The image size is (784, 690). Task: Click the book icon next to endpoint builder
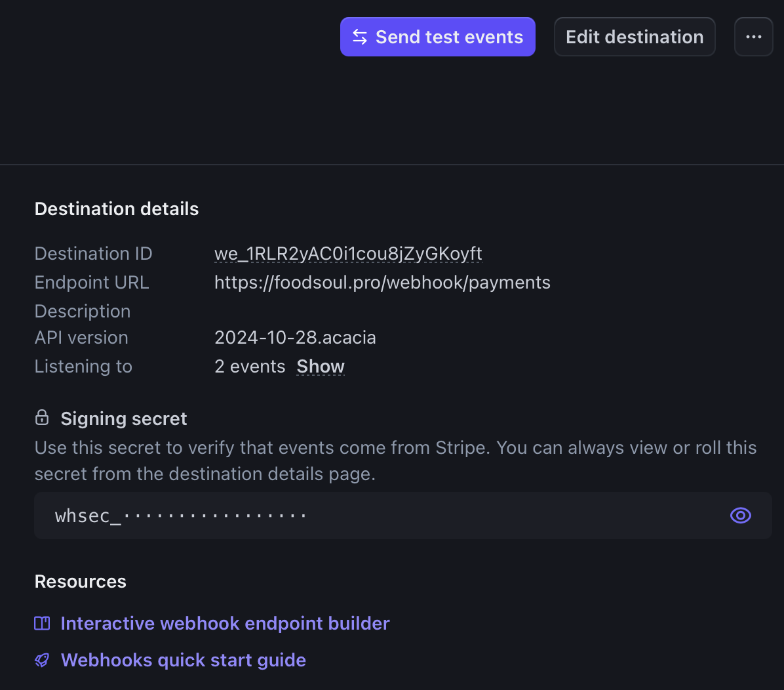(x=42, y=623)
